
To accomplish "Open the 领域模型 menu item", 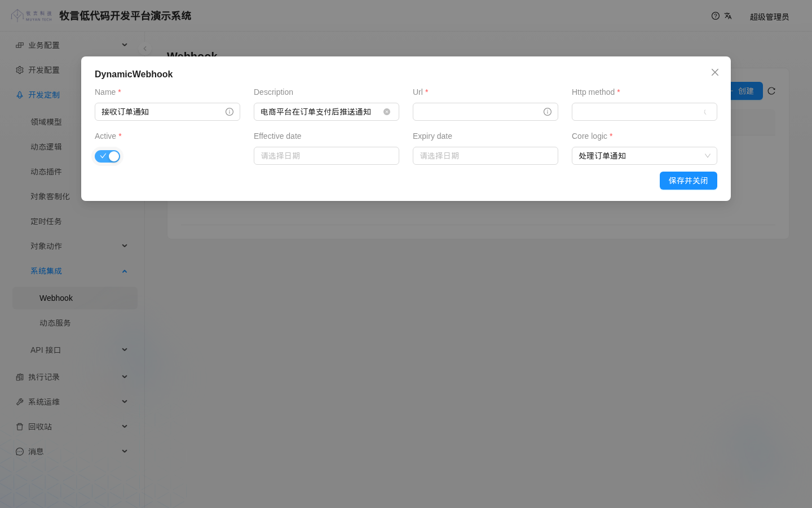I will point(75,122).
